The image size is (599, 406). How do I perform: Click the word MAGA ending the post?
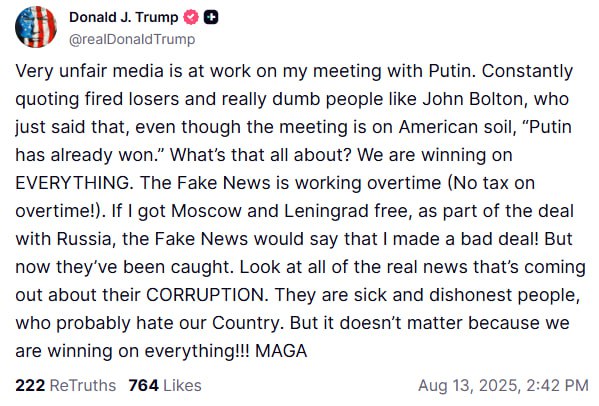coord(281,351)
